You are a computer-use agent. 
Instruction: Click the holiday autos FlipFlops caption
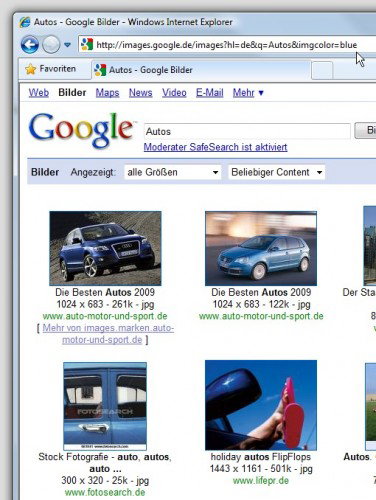pos(261,457)
